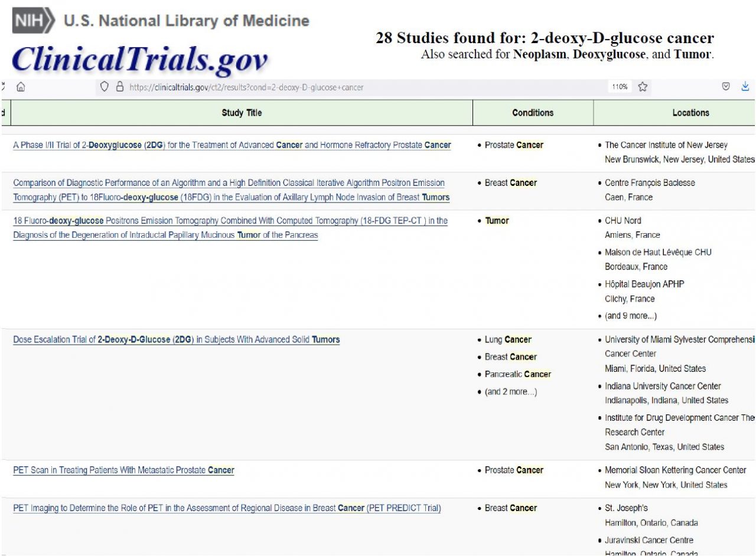Open PET Scan Metastatic Prostate Cancer study
Screen dimensions: 756x556
coord(123,470)
